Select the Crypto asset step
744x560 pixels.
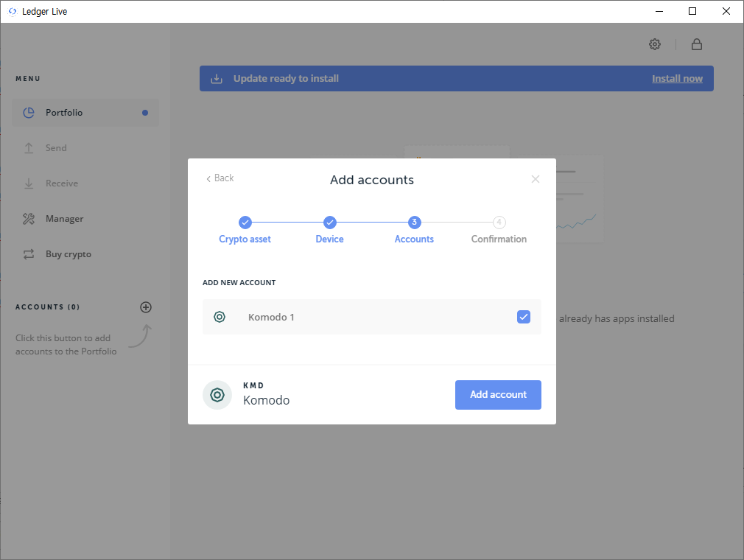click(x=245, y=230)
